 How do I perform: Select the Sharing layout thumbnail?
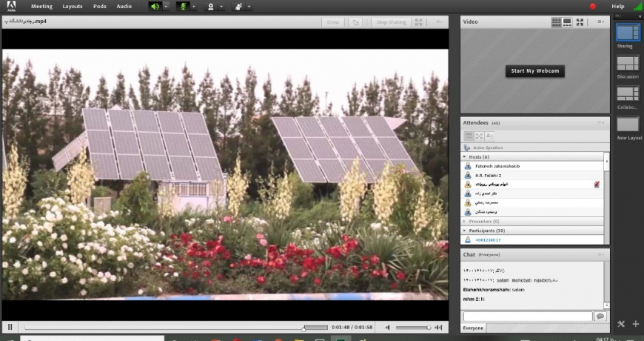(628, 33)
